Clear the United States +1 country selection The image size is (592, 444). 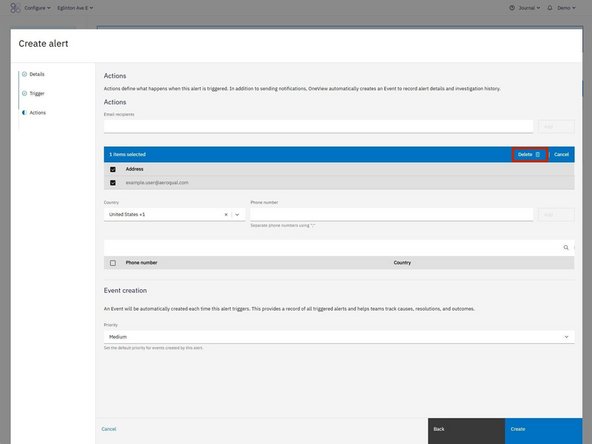pyautogui.click(x=226, y=214)
